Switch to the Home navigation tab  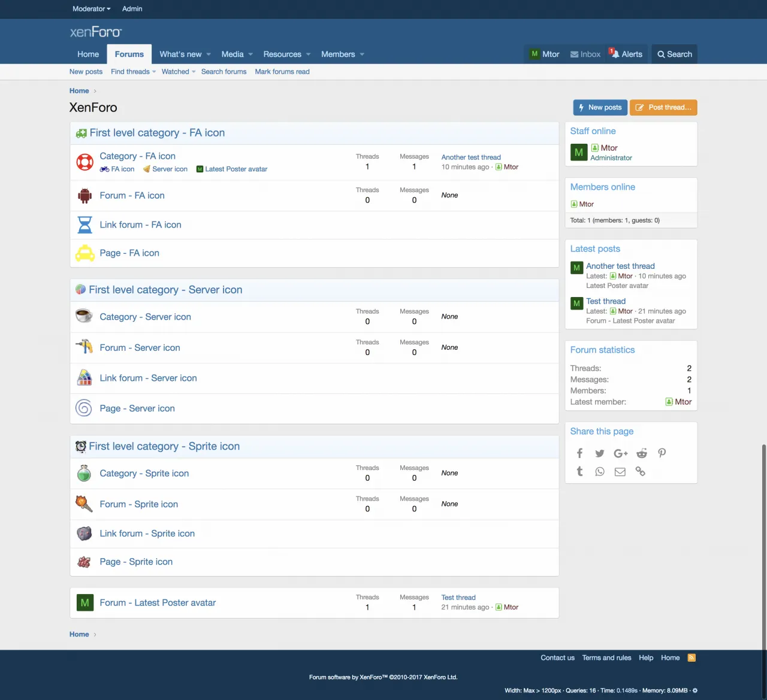click(88, 54)
